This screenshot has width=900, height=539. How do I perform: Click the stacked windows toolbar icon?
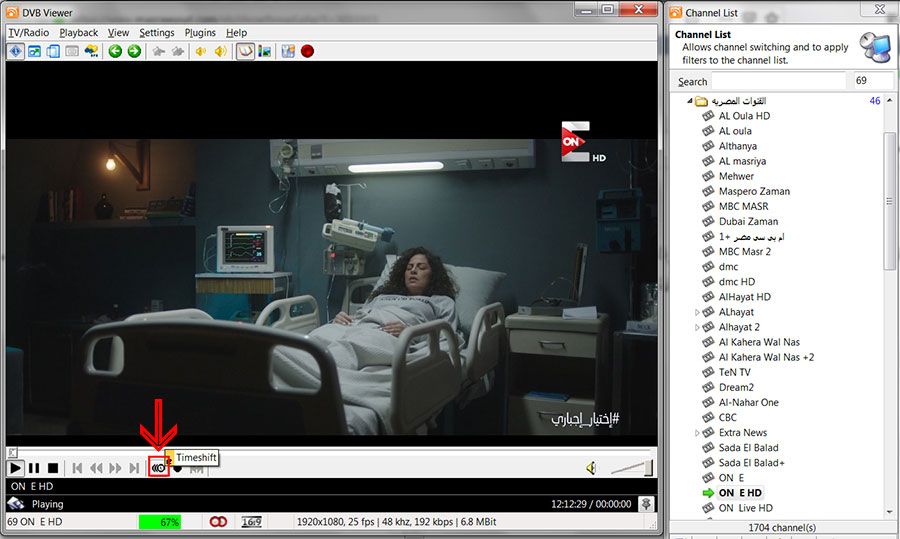(53, 52)
